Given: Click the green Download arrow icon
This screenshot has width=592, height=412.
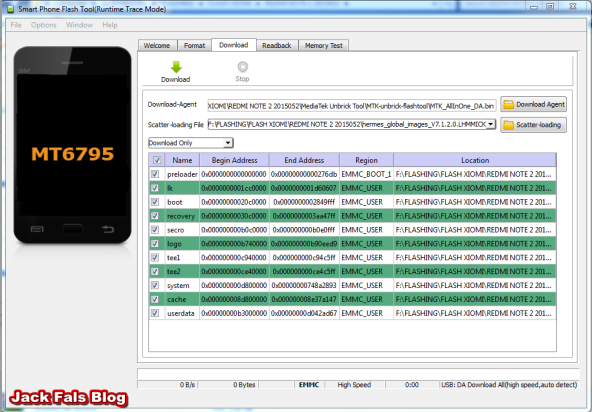Looking at the screenshot, I should pyautogui.click(x=176, y=67).
